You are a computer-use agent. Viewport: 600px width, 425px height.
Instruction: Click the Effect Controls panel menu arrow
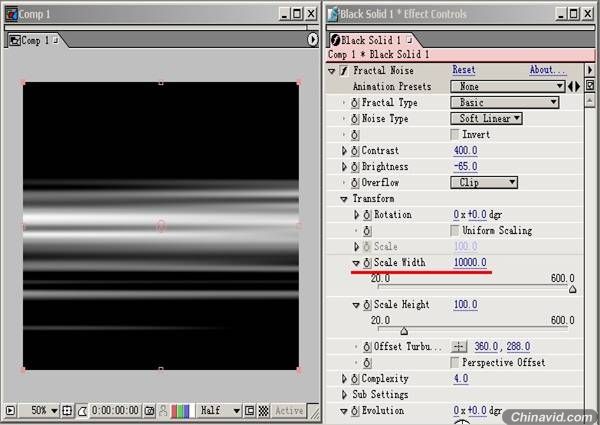pyautogui.click(x=590, y=70)
